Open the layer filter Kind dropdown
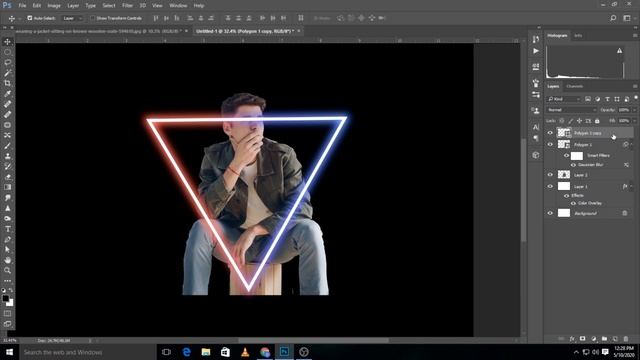640x360 pixels. (x=564, y=99)
